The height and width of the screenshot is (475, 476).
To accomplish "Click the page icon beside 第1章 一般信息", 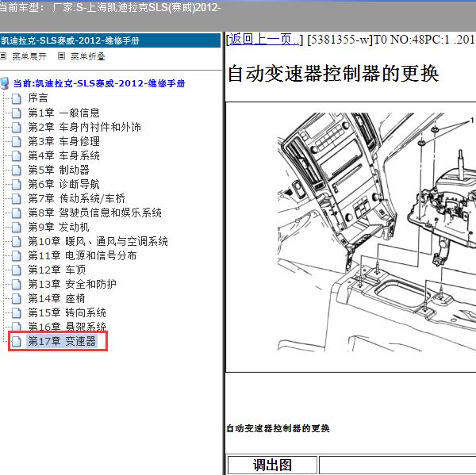I will click(x=17, y=113).
